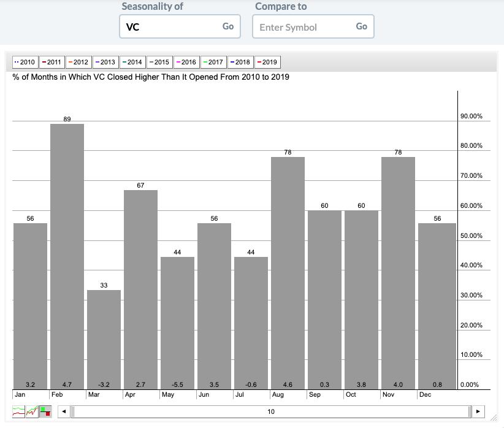Click the years range slider bar showing 10
This screenshot has width=504, height=428.
tap(271, 411)
